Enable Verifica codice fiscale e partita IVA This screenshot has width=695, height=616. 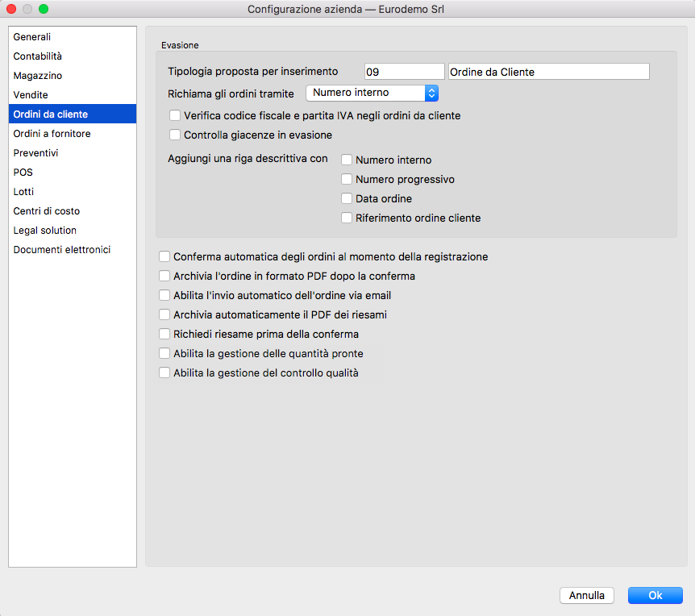coord(175,115)
